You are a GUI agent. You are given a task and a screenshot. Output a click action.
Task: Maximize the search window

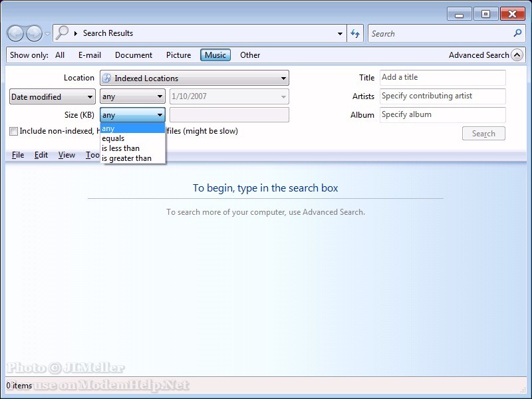point(485,14)
